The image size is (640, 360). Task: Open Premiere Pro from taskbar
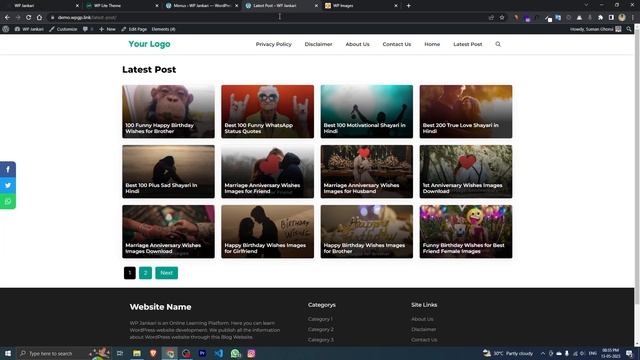tap(202, 353)
